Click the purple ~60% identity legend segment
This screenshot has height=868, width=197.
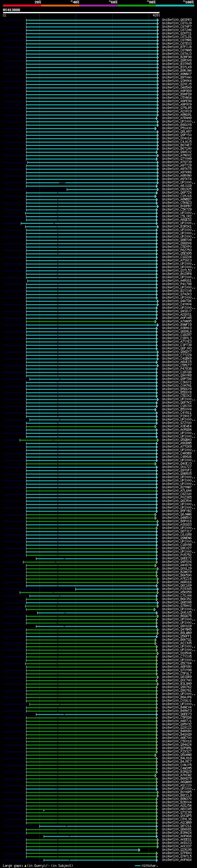[x=98, y=6]
